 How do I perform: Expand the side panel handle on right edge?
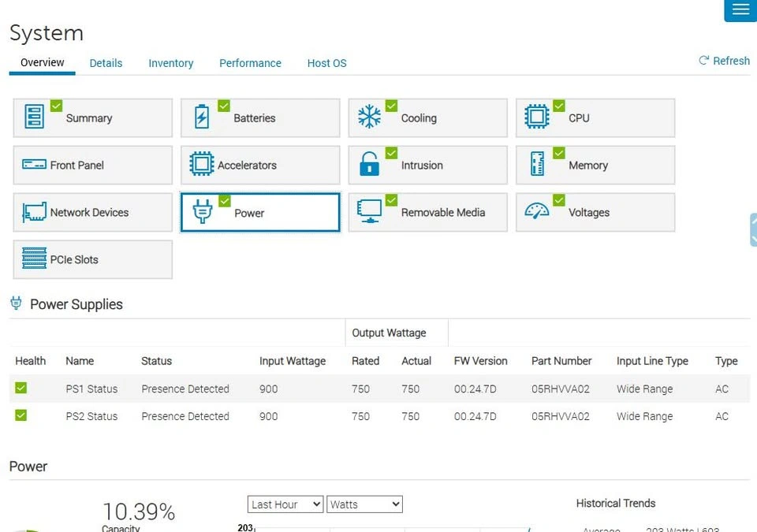pos(753,229)
